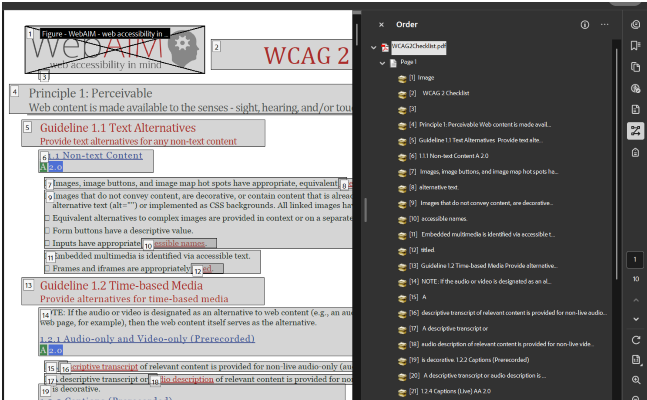Select the [9] Images that do not convey entry

481,203
